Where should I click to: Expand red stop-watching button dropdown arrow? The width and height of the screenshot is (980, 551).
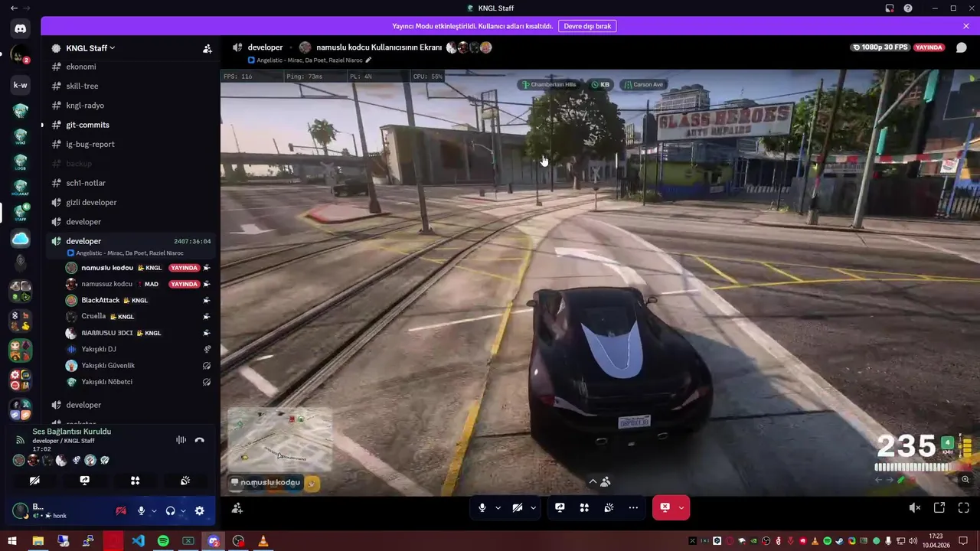(681, 507)
